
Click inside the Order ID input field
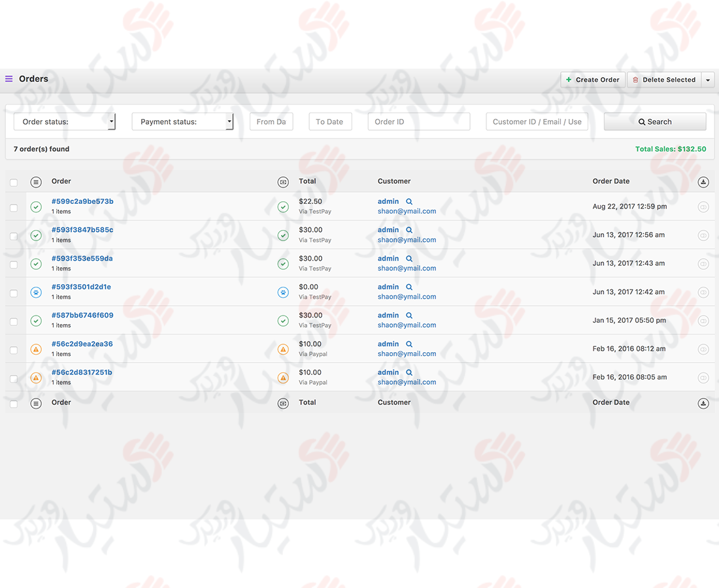418,121
